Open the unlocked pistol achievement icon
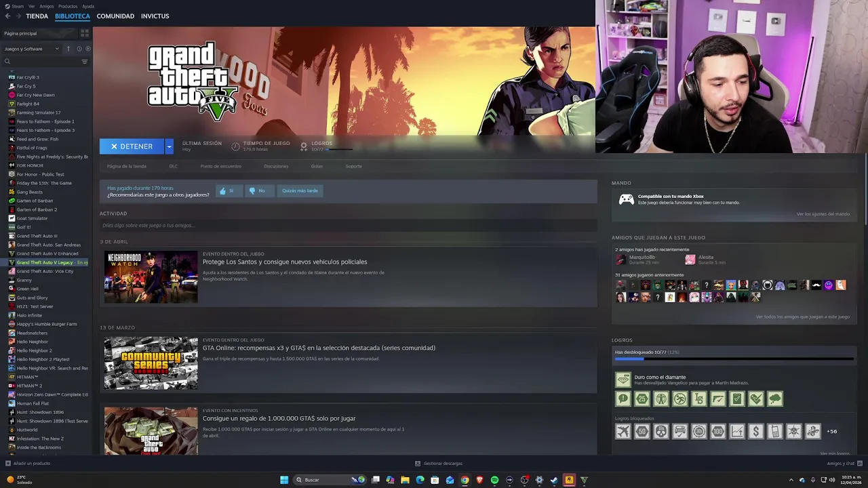868x488 pixels. [717, 399]
